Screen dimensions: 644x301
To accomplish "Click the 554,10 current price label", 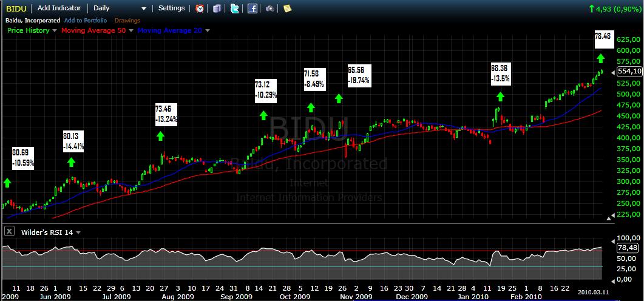I will tap(629, 72).
